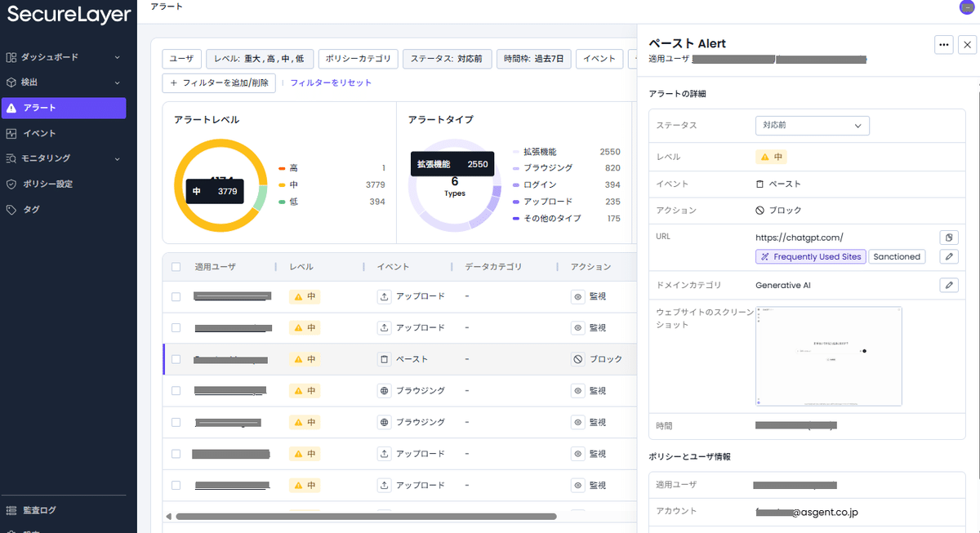This screenshot has width=980, height=533.
Task: Click the upload icon in the first alert row
Action: click(x=384, y=296)
